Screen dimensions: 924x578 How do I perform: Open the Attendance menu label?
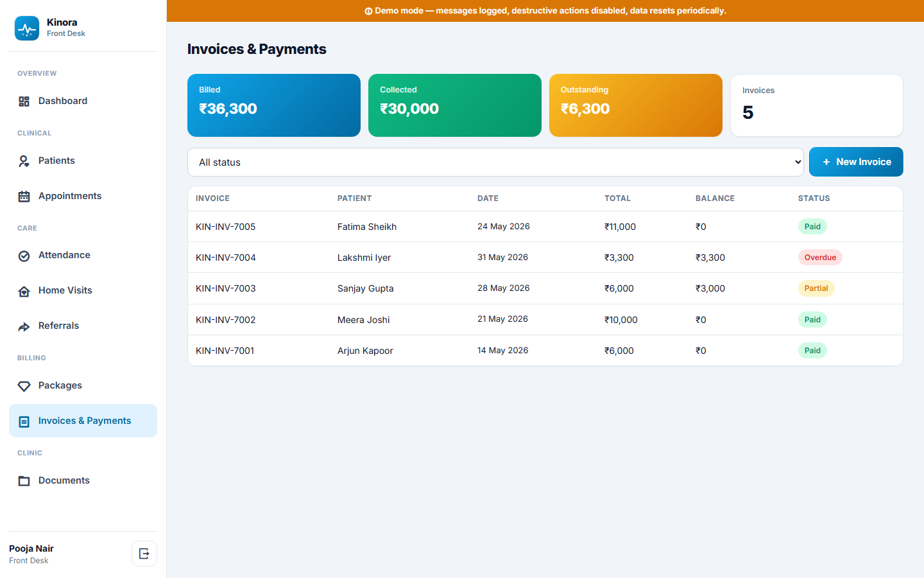pyautogui.click(x=64, y=255)
